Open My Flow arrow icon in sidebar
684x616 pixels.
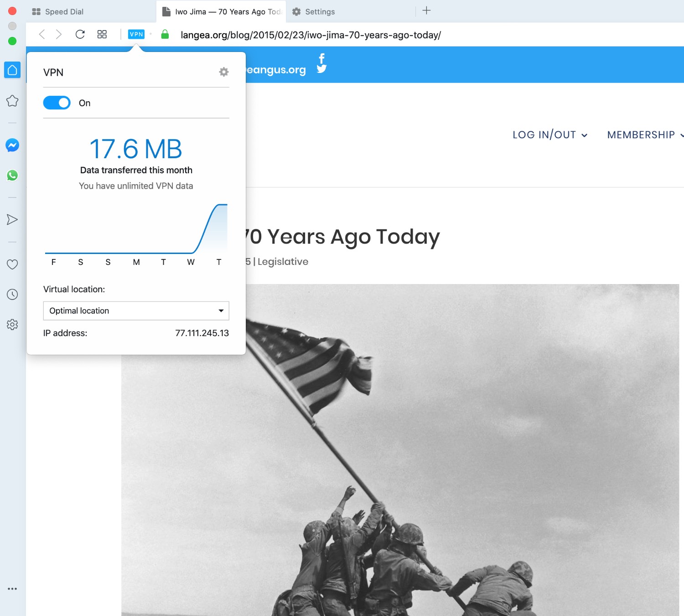(12, 220)
